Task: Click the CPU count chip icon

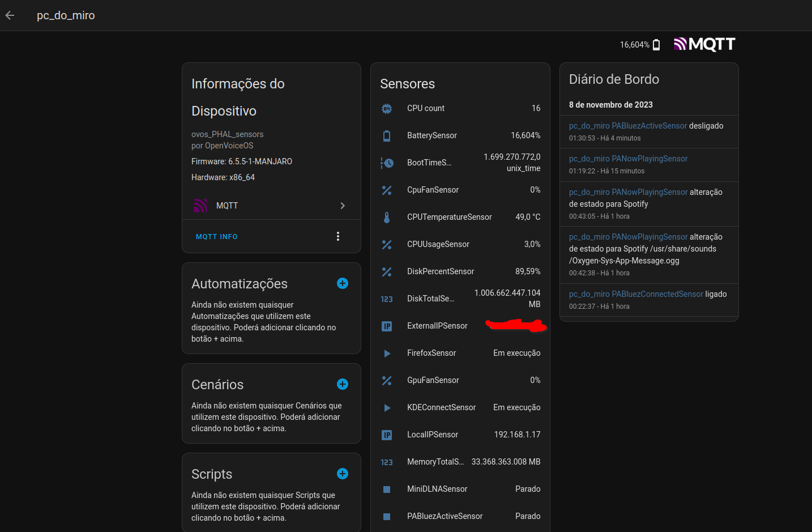Action: (387, 108)
